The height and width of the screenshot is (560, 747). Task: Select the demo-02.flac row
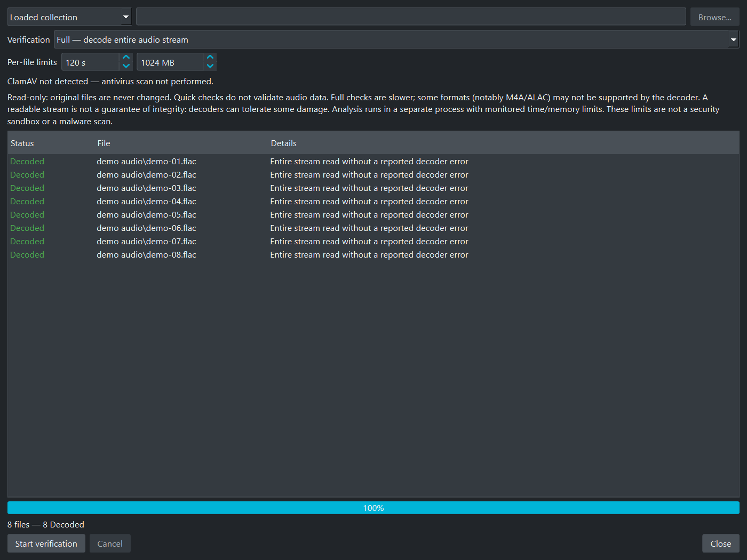click(373, 174)
